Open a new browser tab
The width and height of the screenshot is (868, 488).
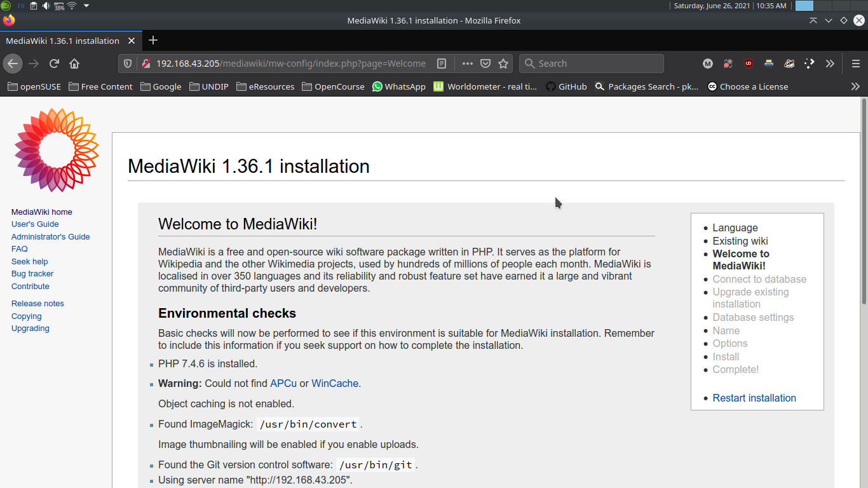coord(153,41)
